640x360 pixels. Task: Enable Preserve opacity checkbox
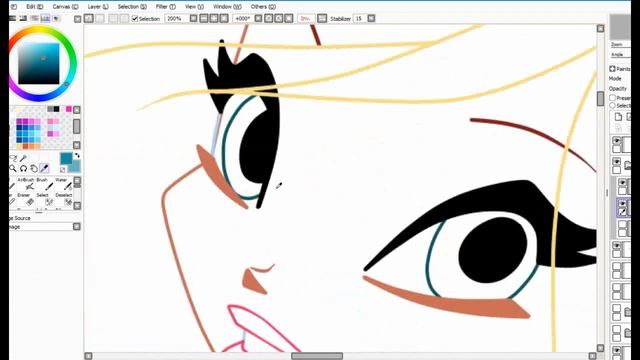(612, 98)
